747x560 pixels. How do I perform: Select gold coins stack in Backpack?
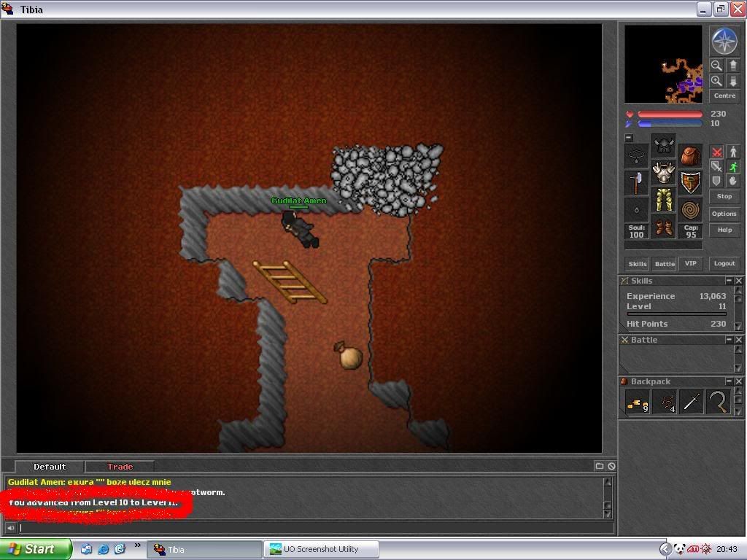tap(637, 402)
